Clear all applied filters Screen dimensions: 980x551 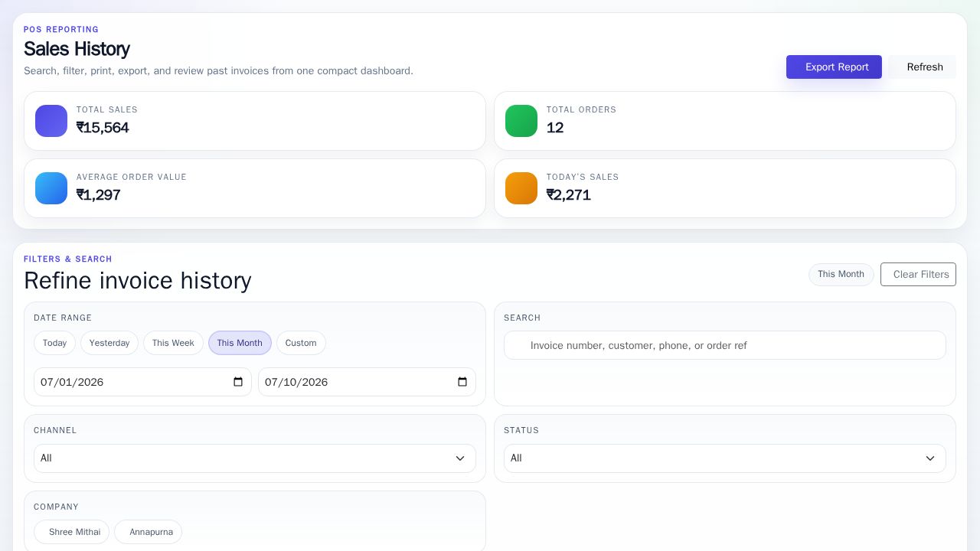(918, 274)
